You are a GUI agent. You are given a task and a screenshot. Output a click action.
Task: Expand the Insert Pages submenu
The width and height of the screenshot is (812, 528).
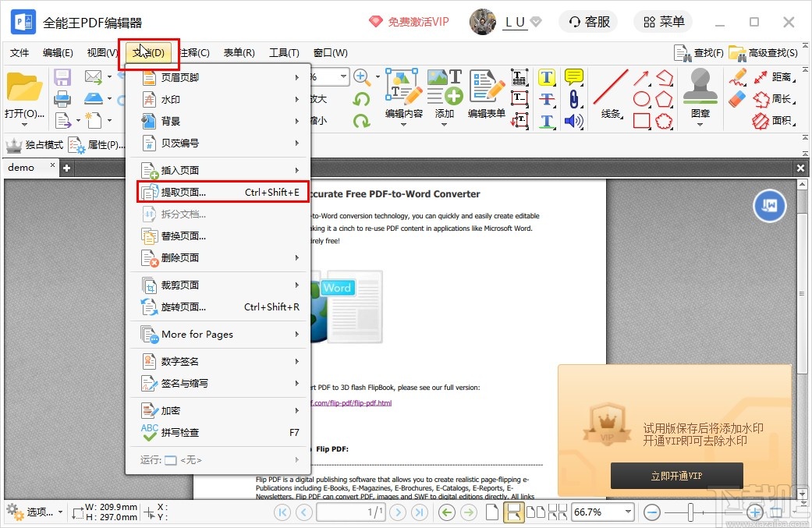pos(220,170)
